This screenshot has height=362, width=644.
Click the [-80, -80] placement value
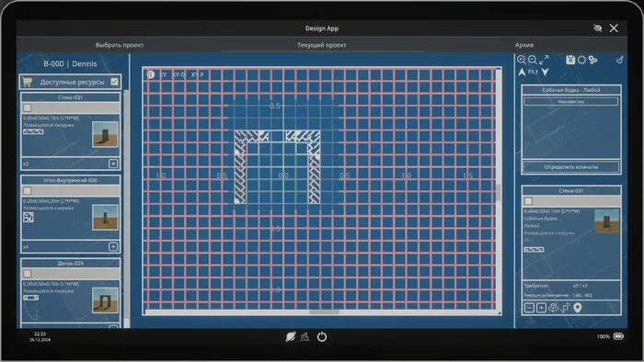[x=582, y=295]
